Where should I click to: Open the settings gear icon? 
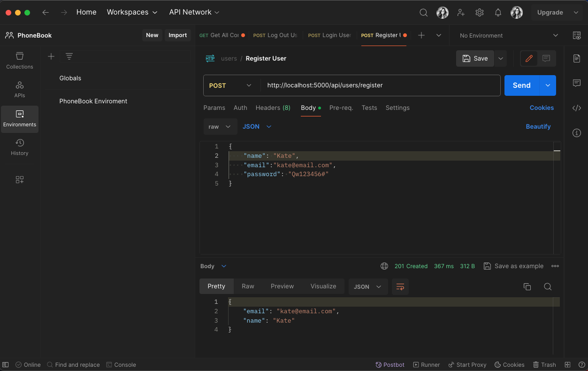tap(480, 13)
